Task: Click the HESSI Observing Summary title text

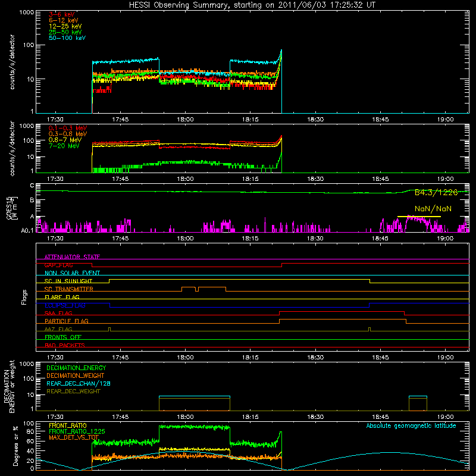Action: (x=252, y=5)
